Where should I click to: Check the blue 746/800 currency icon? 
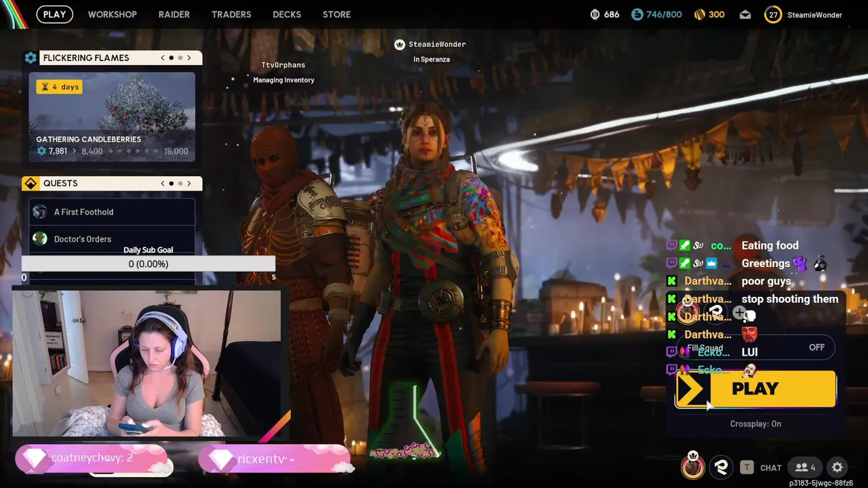pos(637,14)
